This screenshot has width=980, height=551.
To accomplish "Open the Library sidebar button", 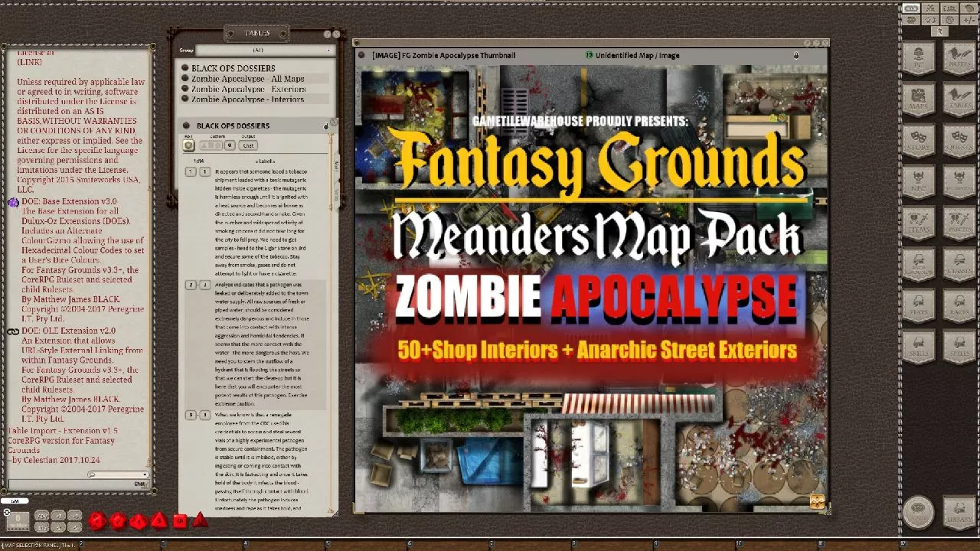I will (x=958, y=514).
